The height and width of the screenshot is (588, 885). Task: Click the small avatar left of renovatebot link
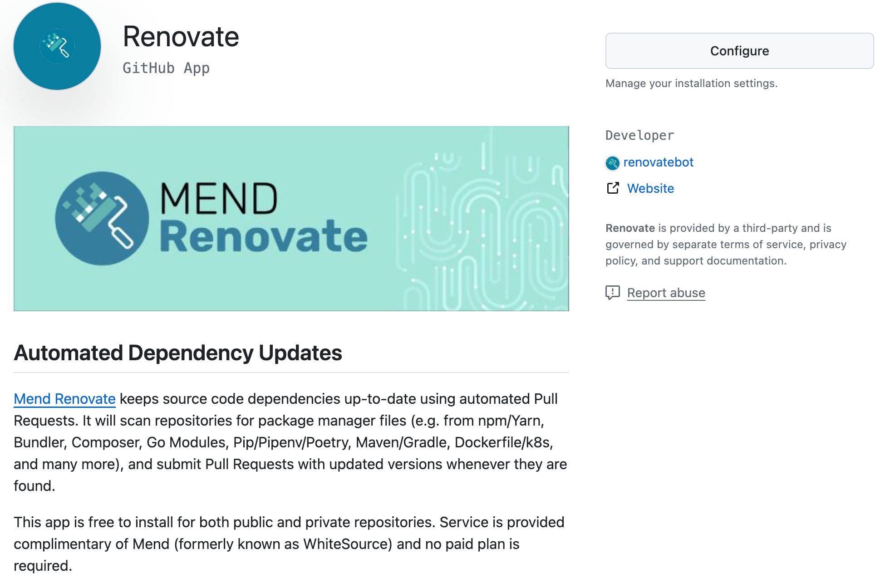point(613,162)
